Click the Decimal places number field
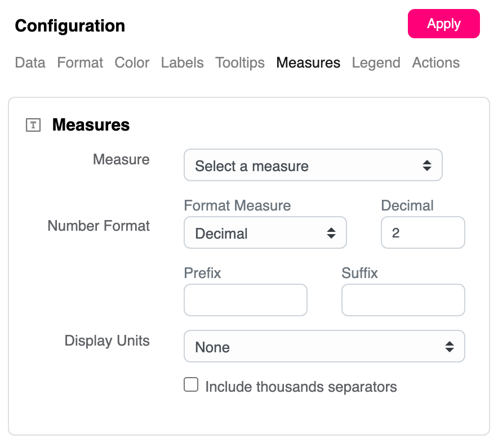The image size is (498, 448). tap(423, 233)
